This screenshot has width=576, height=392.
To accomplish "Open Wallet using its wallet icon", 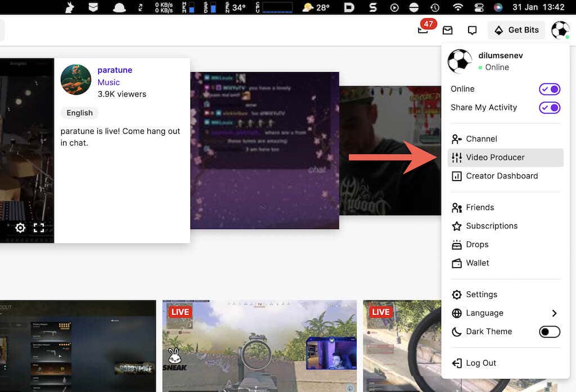I will coord(456,263).
